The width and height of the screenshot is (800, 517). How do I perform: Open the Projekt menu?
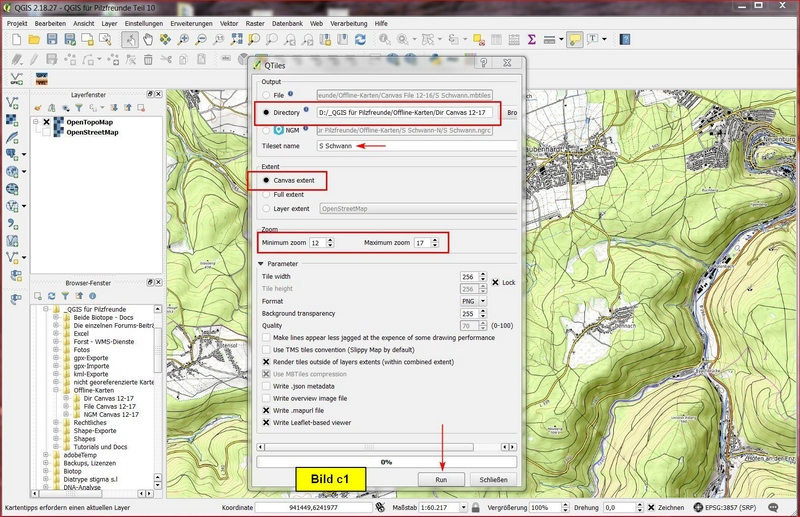17,23
